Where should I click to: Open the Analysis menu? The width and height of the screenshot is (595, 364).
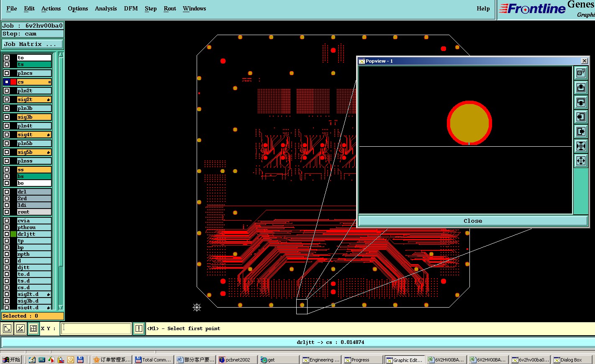[105, 8]
